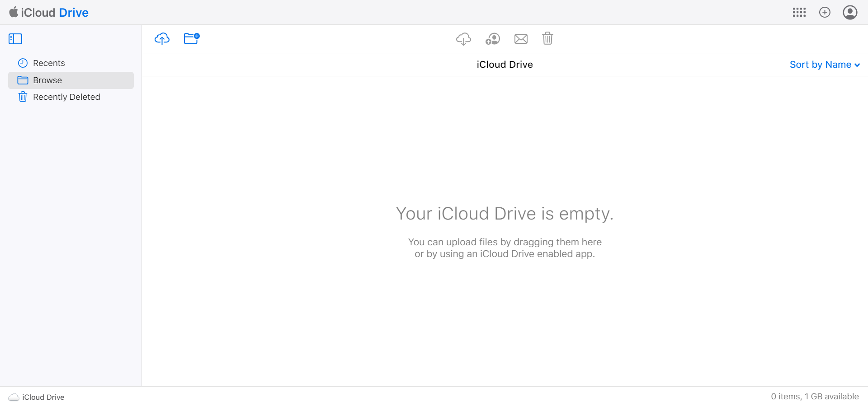The height and width of the screenshot is (407, 868).
Task: Open the account profile menu
Action: pyautogui.click(x=850, y=12)
